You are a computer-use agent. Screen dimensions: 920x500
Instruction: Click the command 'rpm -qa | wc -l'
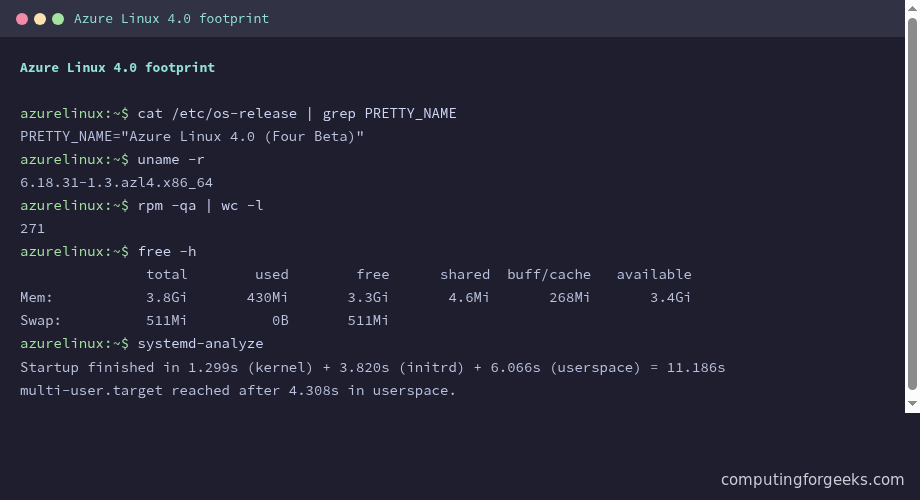200,205
